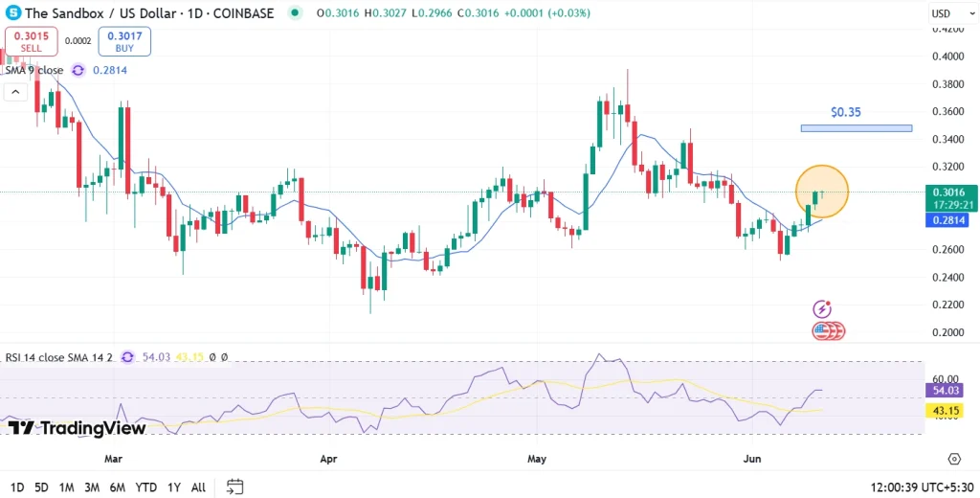980x498 pixels.
Task: Click the blue $0.35 target zone rectangle
Action: pyautogui.click(x=856, y=128)
